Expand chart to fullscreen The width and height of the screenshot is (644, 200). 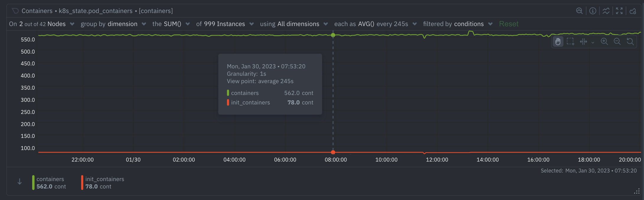click(x=619, y=11)
